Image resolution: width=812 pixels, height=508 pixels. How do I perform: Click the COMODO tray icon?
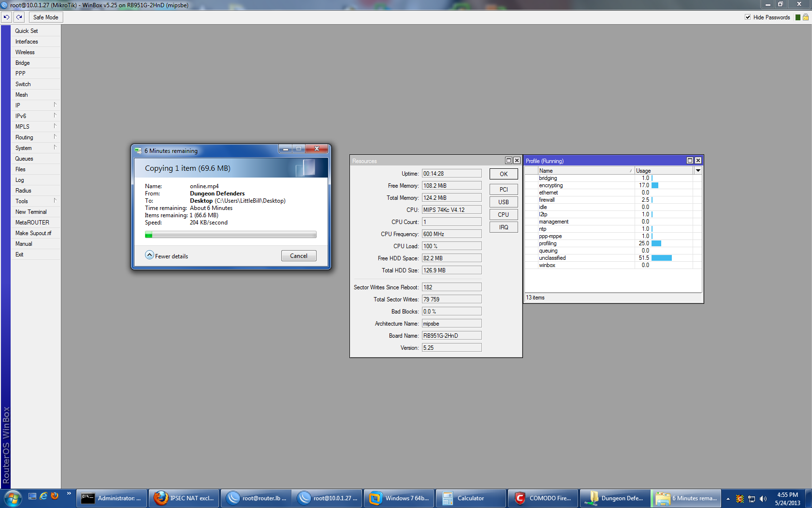tap(740, 499)
